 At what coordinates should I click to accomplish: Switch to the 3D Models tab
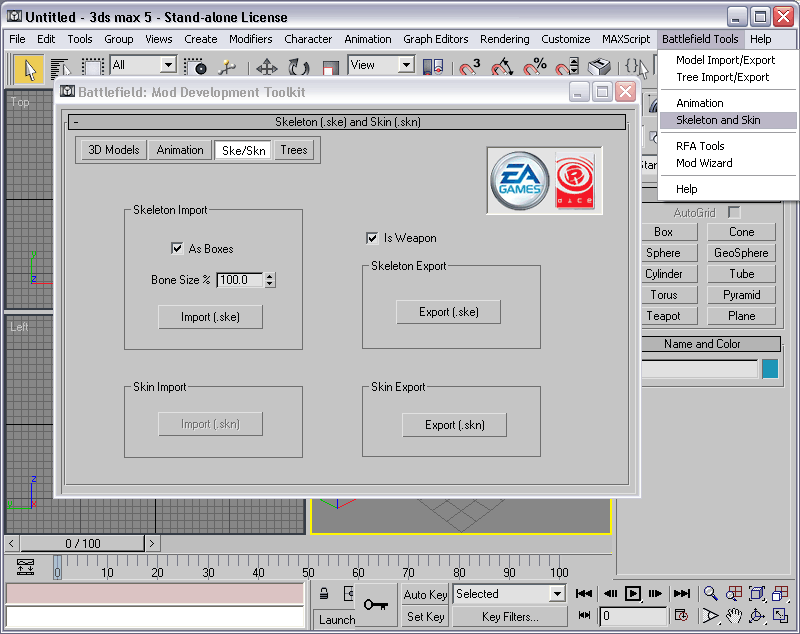[x=114, y=150]
